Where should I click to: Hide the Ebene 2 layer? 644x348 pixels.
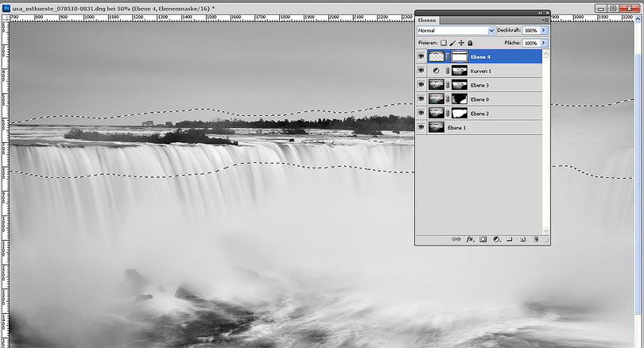[421, 114]
